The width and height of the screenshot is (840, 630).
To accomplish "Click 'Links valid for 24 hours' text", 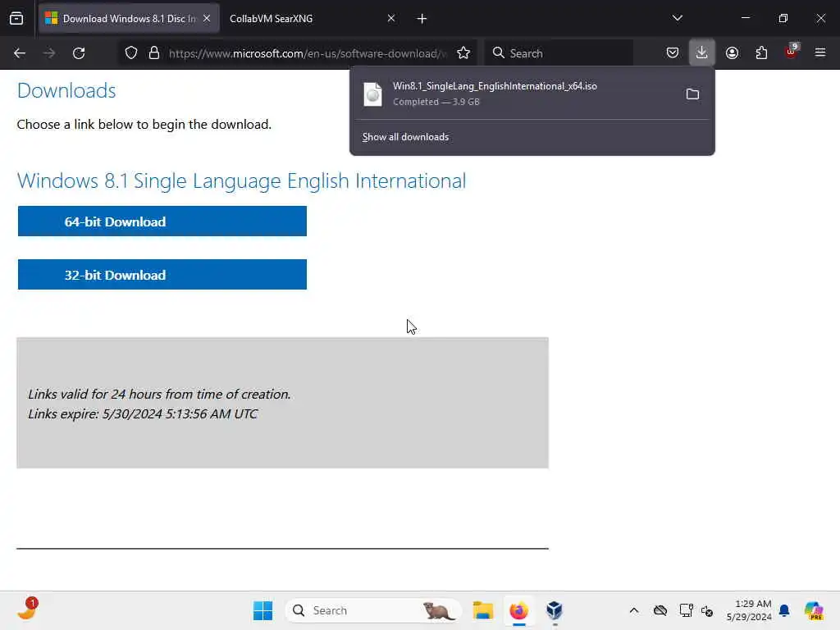I will 159,395.
